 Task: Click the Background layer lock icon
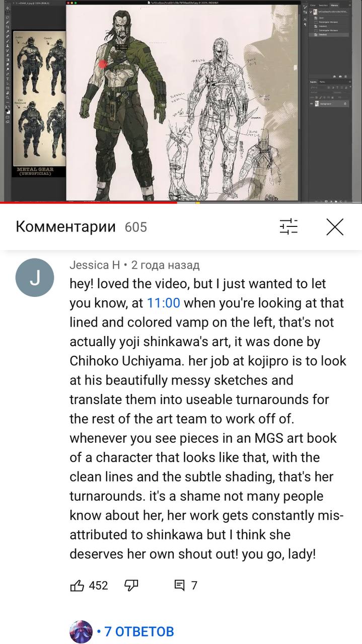(345, 104)
